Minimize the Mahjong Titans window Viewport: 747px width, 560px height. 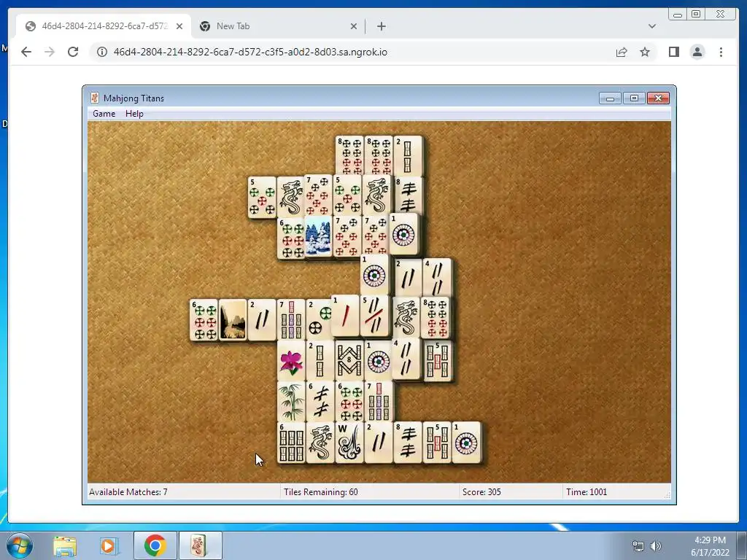pos(610,98)
